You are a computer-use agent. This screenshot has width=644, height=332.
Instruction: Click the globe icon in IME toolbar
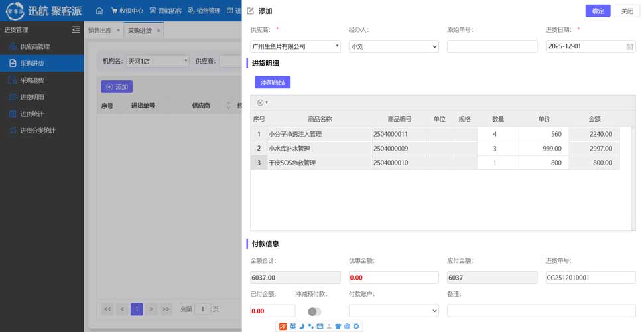(x=347, y=326)
